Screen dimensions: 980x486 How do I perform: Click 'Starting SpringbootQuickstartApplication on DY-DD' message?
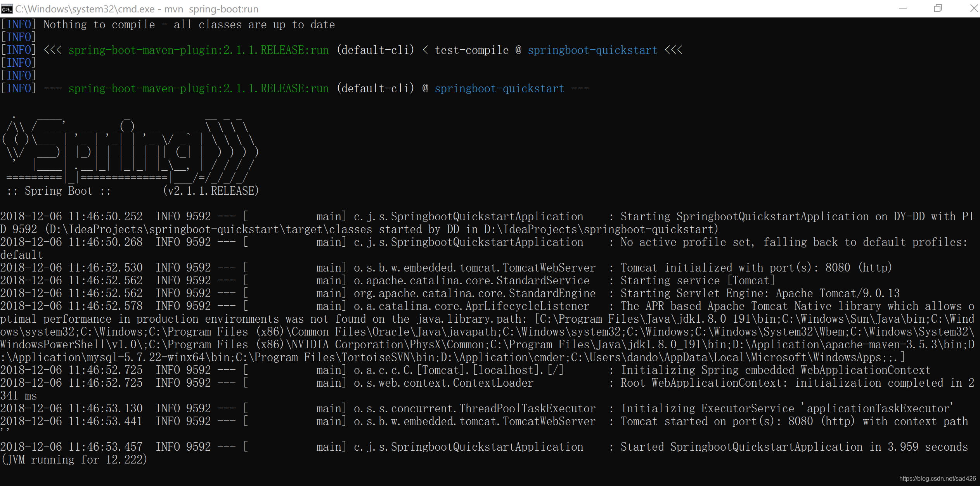pos(772,216)
